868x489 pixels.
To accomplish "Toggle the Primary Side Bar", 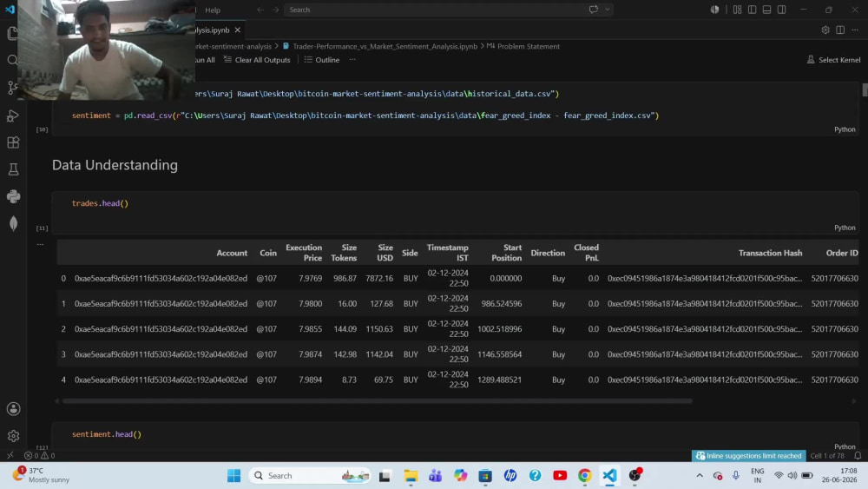I will [752, 10].
